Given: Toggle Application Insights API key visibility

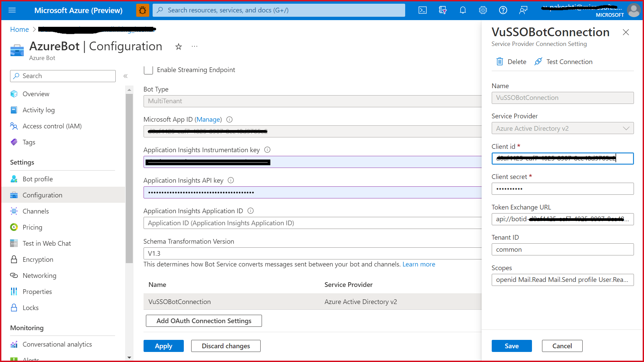Looking at the screenshot, I should pos(476,192).
